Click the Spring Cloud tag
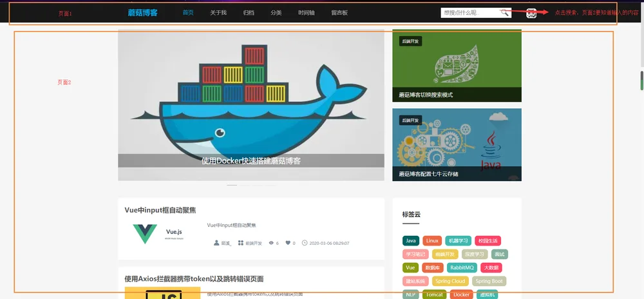Viewport: 644px width, 299px height. [x=450, y=282]
